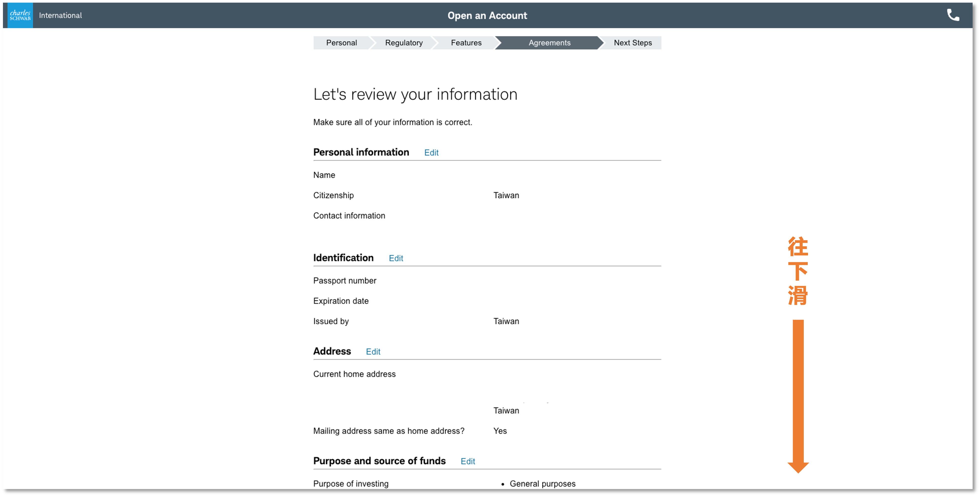Viewport: 980px width, 496px height.
Task: Click the Charles Schwab logo
Action: click(20, 15)
